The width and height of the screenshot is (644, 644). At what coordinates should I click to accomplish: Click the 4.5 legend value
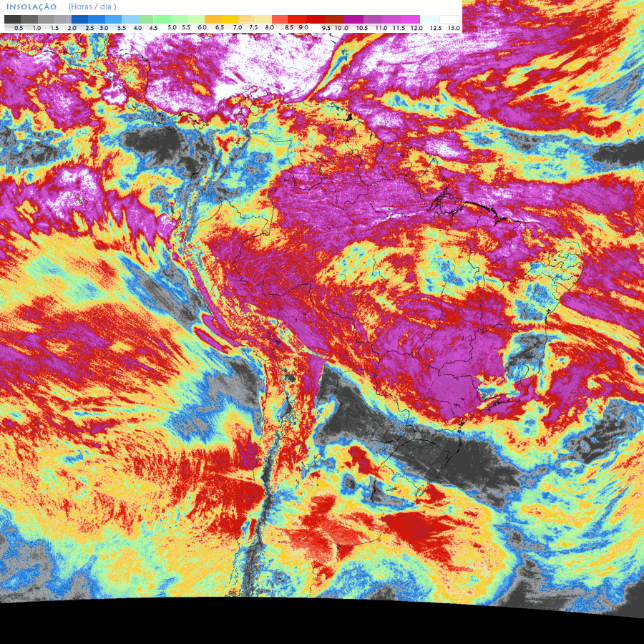click(x=154, y=28)
